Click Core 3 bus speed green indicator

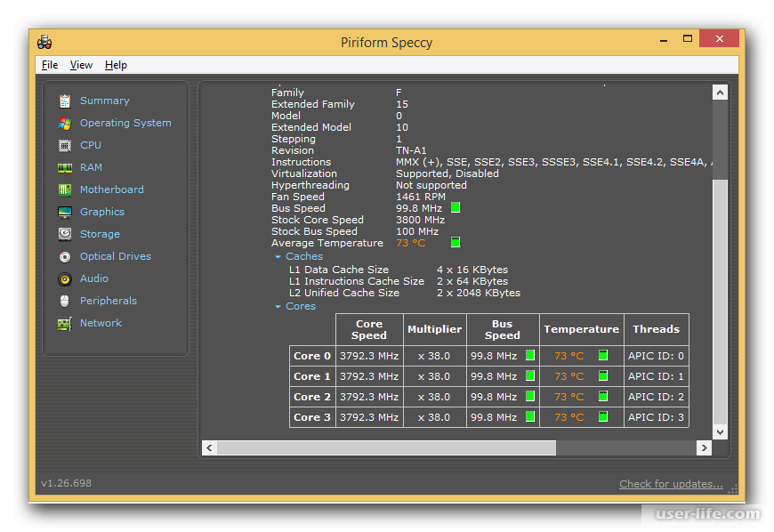(530, 416)
